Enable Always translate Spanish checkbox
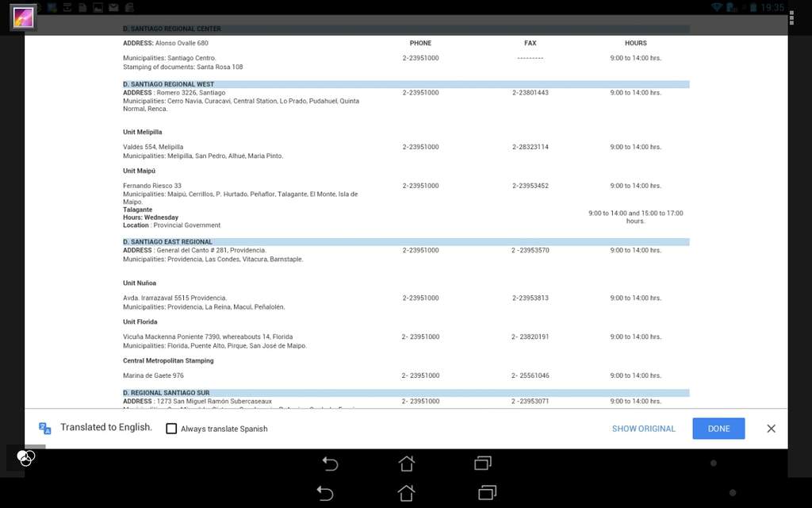Screen dimensions: 812x508 coord(171,429)
